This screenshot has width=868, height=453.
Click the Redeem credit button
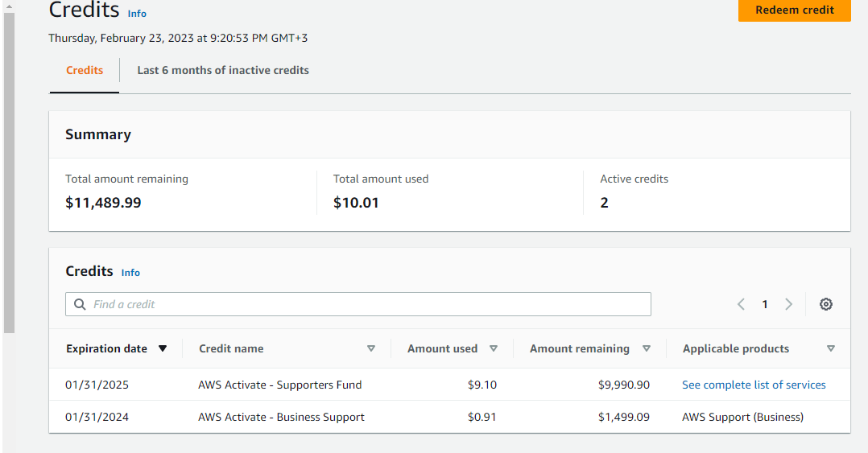tap(795, 10)
